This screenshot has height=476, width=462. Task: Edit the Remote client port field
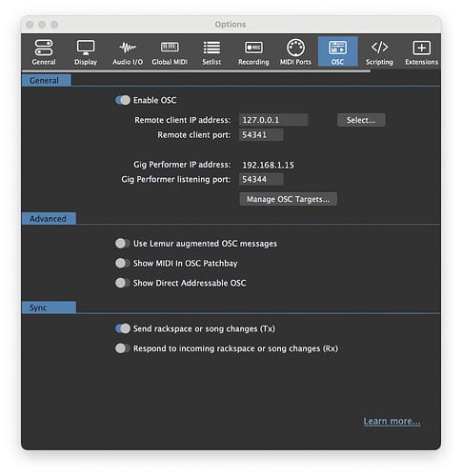click(261, 135)
